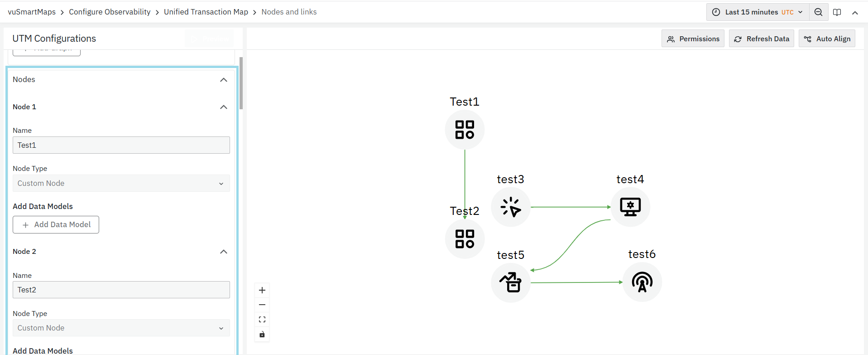Select the test3 cursor-click node icon
This screenshot has width=868, height=355.
pos(511,207)
